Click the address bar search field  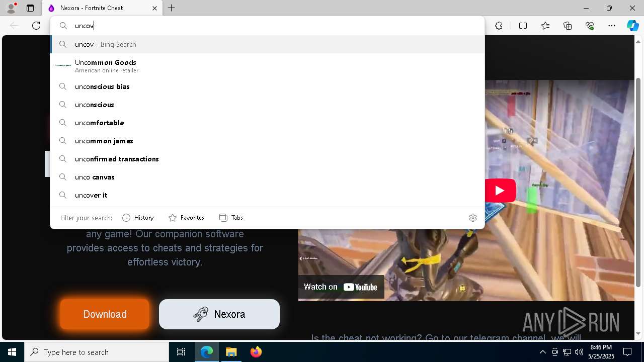tap(267, 26)
